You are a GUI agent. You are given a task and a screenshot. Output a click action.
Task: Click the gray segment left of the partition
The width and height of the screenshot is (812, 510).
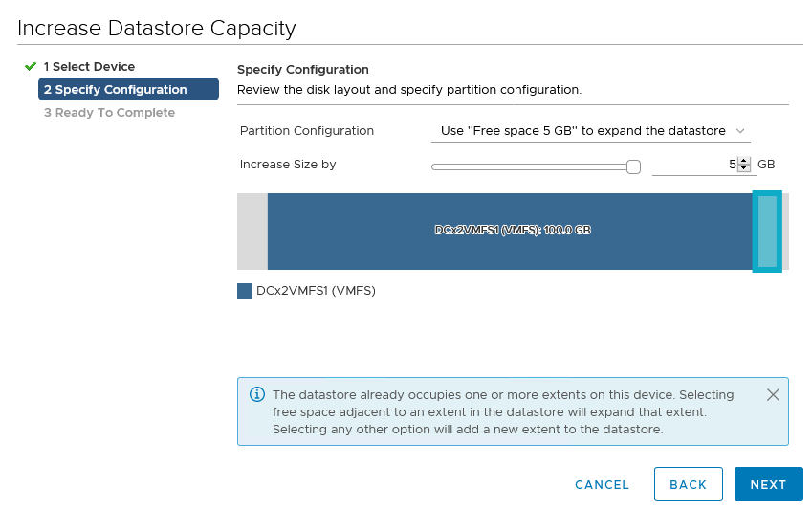coord(252,232)
